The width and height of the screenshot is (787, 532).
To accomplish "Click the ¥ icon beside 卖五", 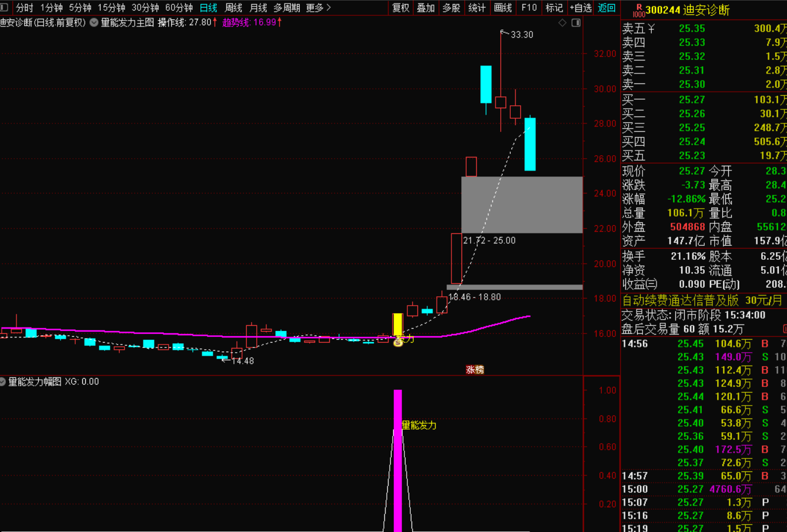I will click(x=651, y=29).
